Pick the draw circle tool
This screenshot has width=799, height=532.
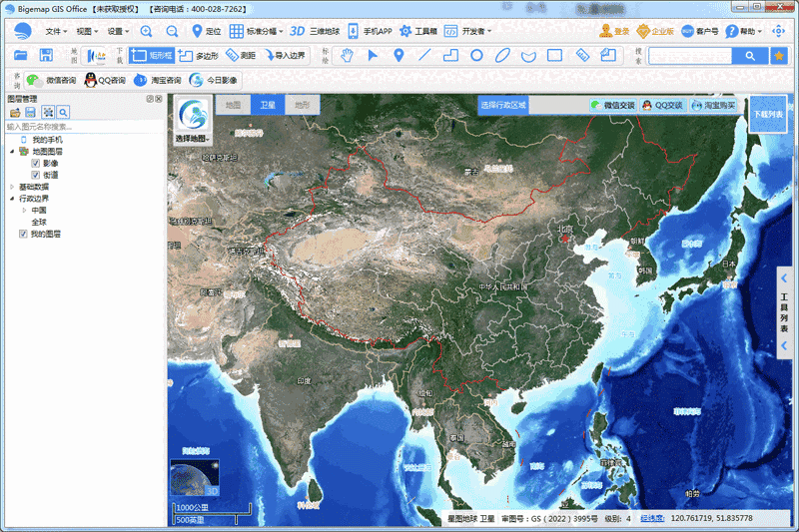(476, 56)
